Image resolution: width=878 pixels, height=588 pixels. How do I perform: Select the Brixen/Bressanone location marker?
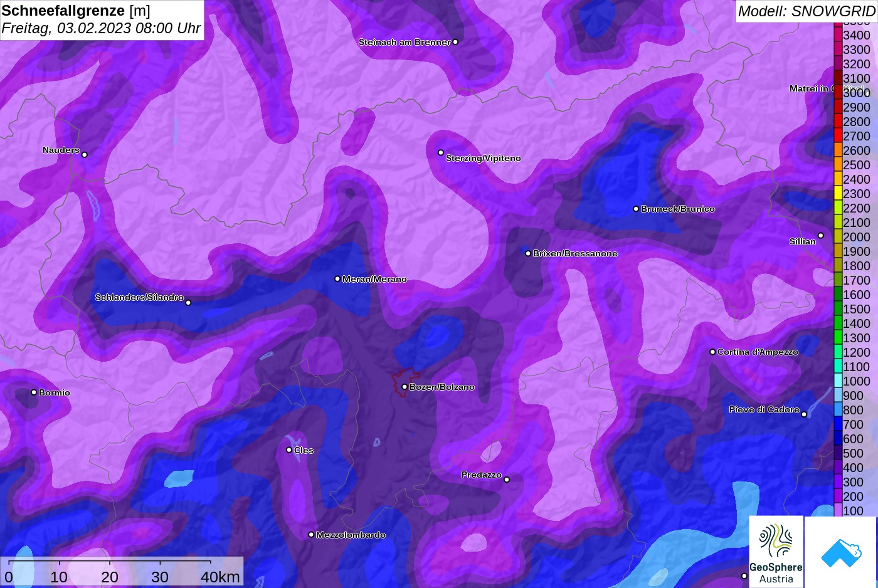528,253
